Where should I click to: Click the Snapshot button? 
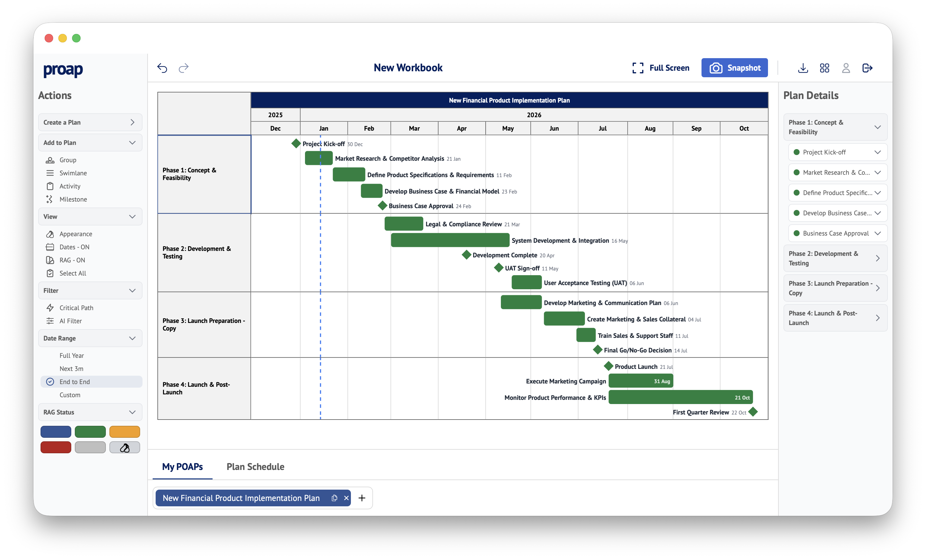[734, 68]
